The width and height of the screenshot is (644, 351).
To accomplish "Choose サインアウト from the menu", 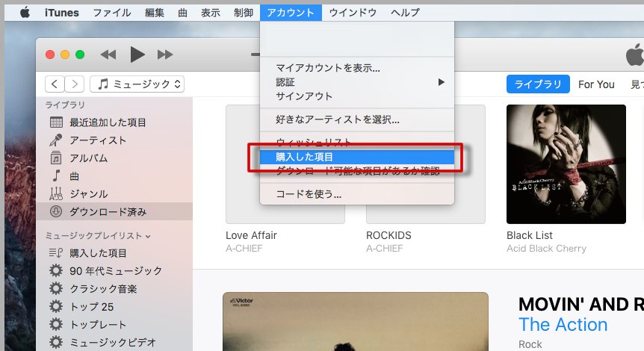I will coord(357,96).
